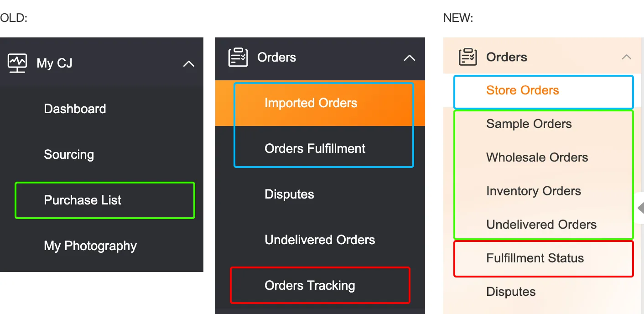Open Purchase List
The width and height of the screenshot is (644, 314).
83,200
